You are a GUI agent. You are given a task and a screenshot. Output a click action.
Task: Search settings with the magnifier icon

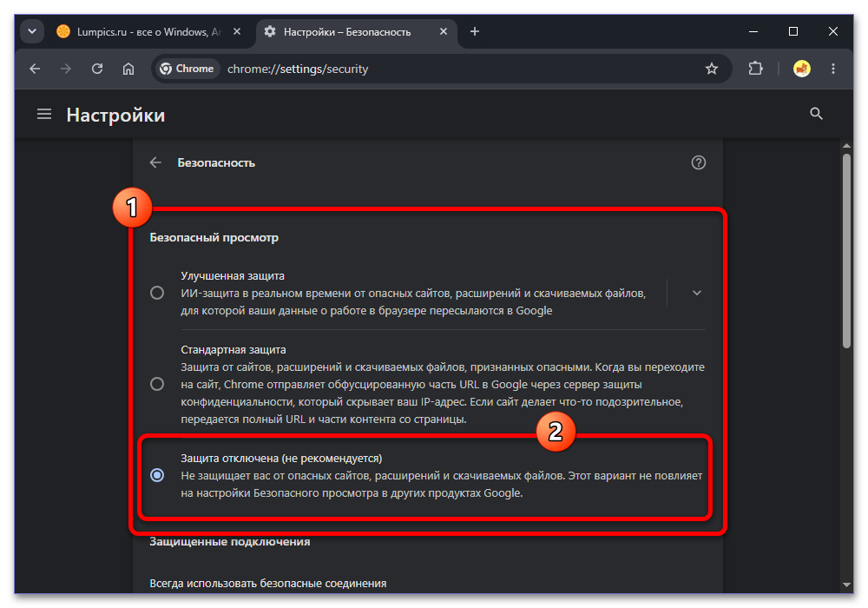(x=816, y=114)
